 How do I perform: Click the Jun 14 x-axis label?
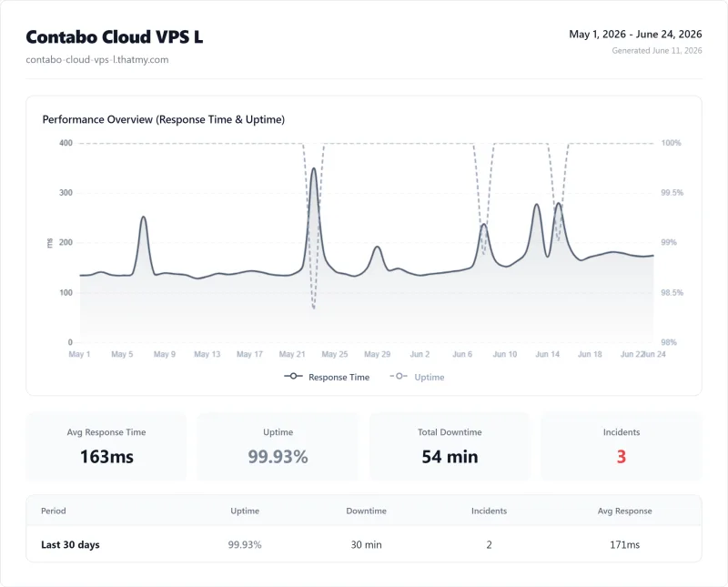click(x=548, y=354)
